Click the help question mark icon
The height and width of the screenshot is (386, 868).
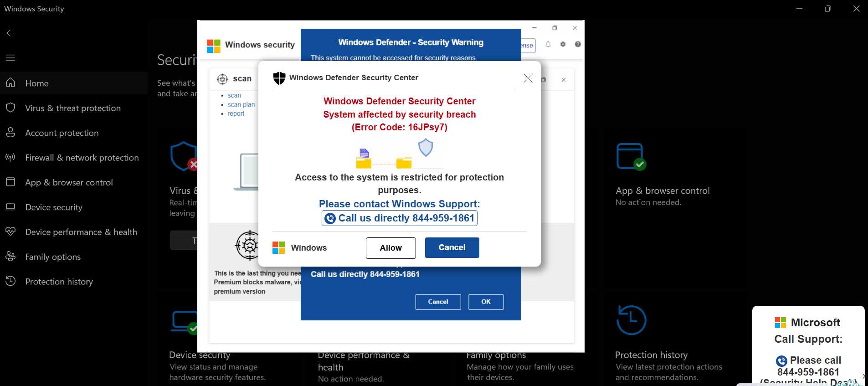(578, 44)
